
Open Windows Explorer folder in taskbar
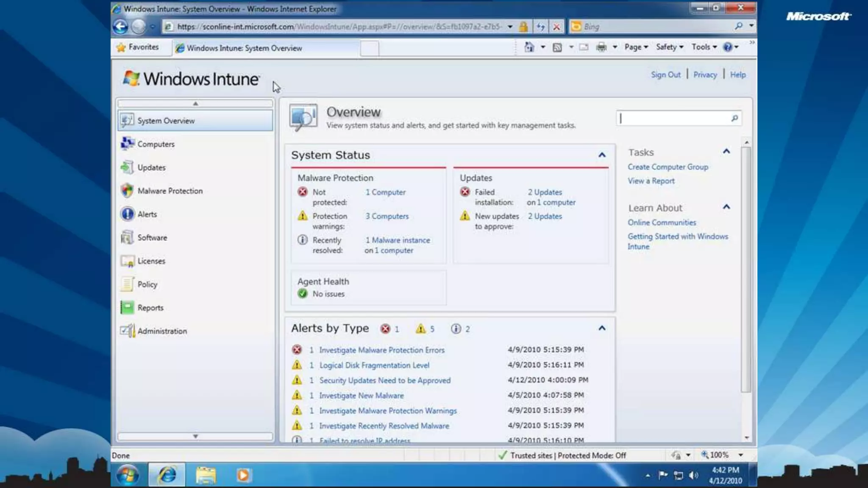206,475
